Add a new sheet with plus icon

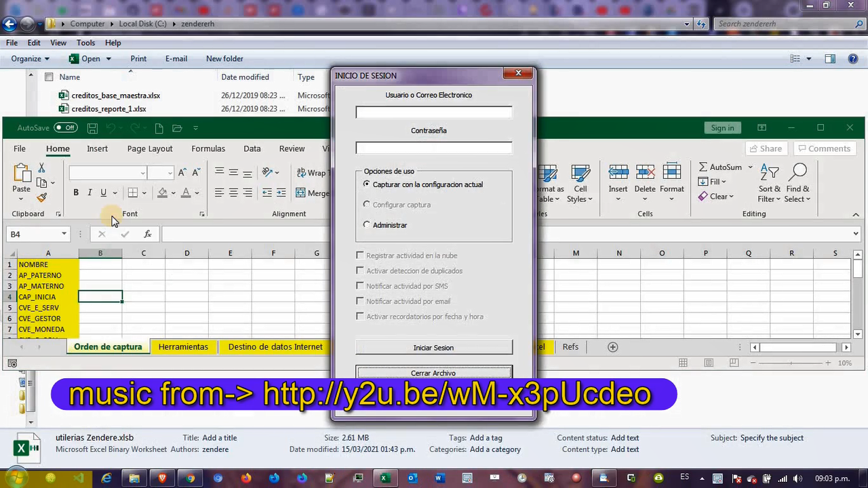coord(612,347)
